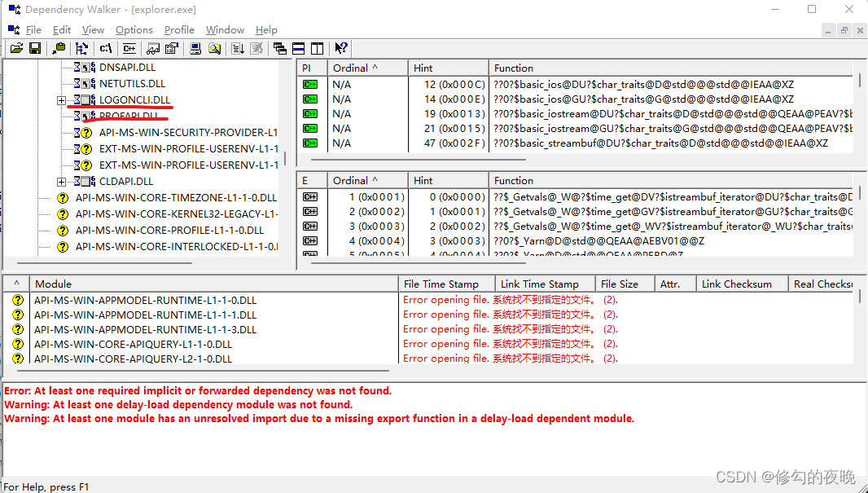Click the File Size column header

[x=625, y=284]
